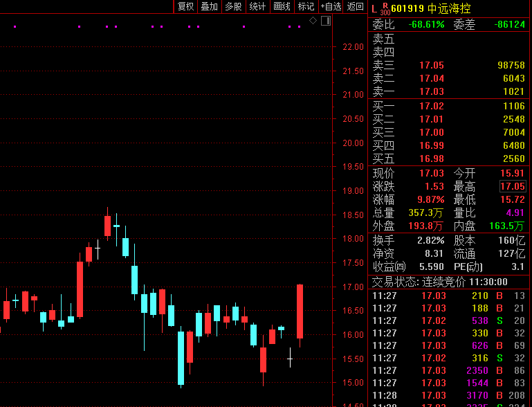Open the 统计 statistics tool
This screenshot has width=532, height=407.
coord(257,7)
